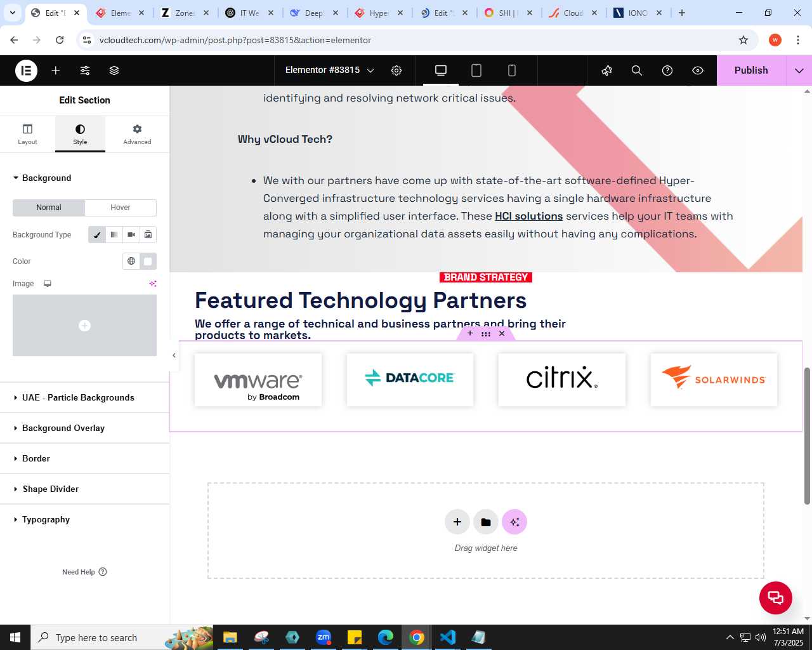The image size is (812, 650).
Task: Bookmark this page with star icon
Action: point(743,40)
